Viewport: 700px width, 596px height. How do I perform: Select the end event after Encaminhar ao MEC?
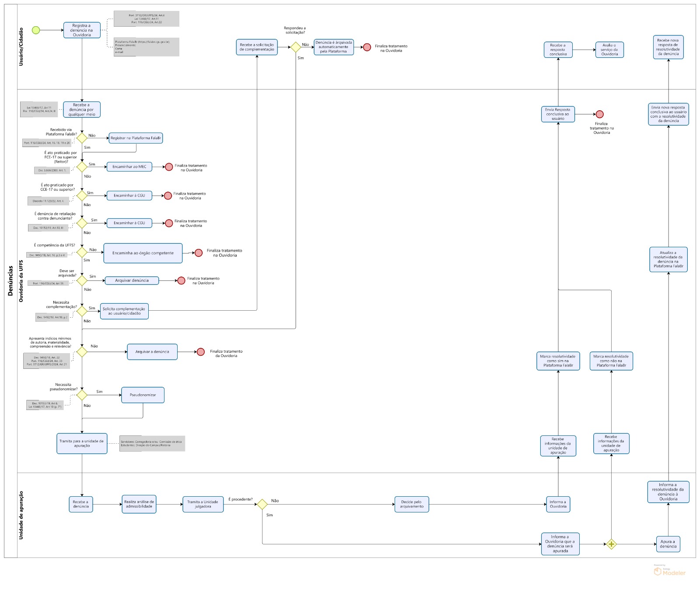tap(169, 167)
